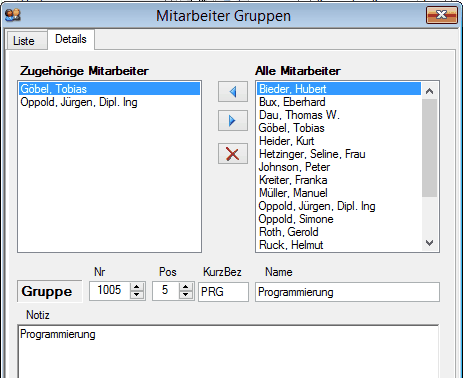Select the Details tab
This screenshot has width=463, height=378.
point(71,39)
